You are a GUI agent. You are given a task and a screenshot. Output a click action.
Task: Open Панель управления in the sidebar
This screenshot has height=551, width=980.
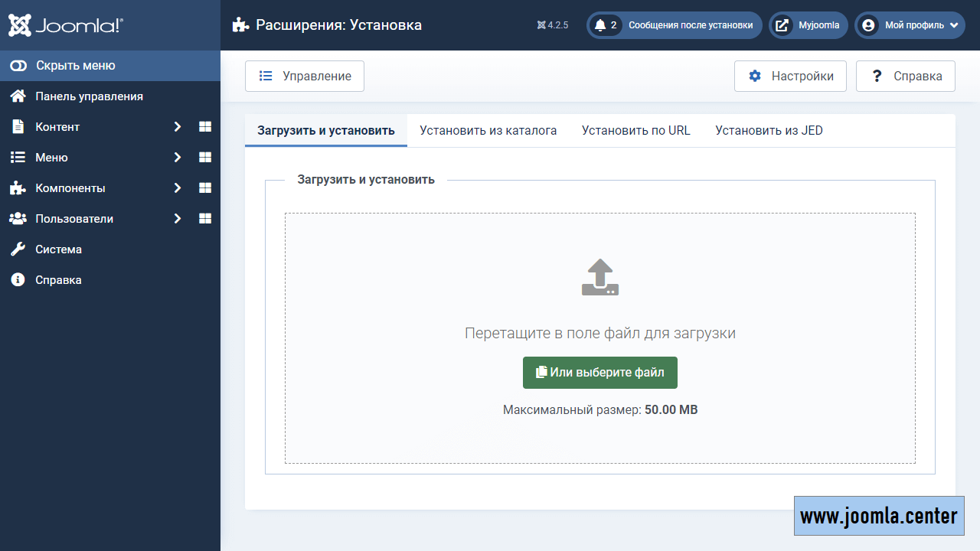(x=89, y=96)
